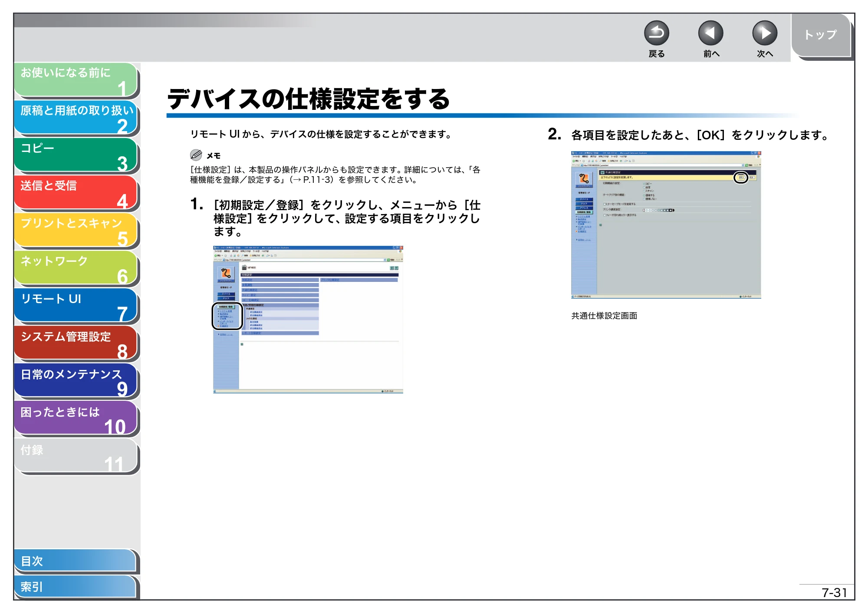
Task: Open the 目次 table of contents
Action: [76, 561]
